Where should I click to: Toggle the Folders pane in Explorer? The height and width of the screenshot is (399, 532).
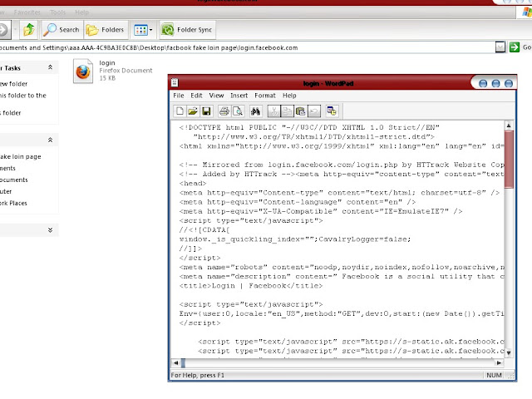(106, 30)
